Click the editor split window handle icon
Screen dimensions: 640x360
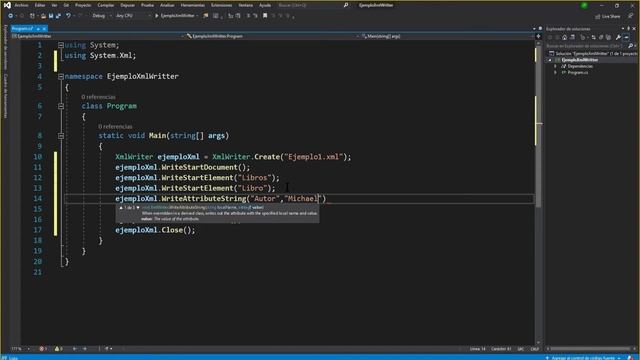click(538, 36)
